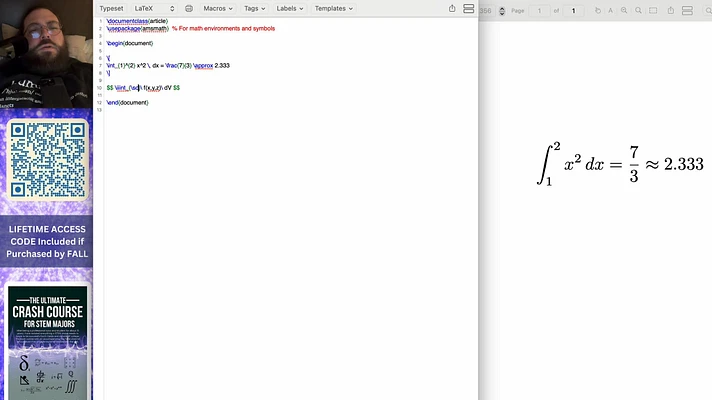Click line number 10 in the gutter
712x400 pixels.
(x=99, y=88)
